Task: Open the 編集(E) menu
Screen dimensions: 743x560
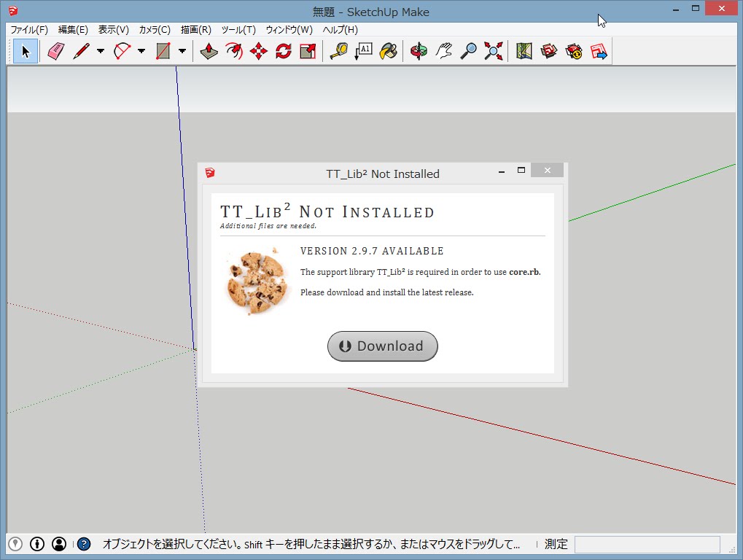Action: pyautogui.click(x=73, y=30)
